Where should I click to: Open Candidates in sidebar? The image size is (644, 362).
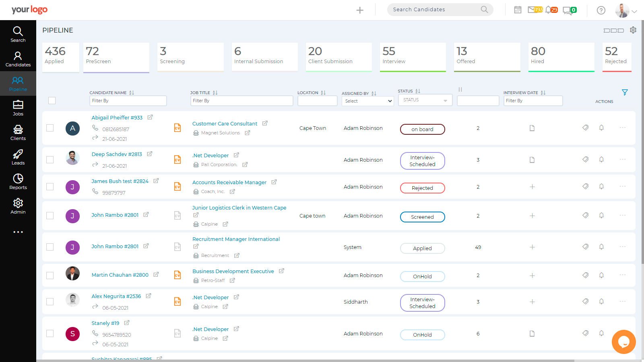point(18,59)
